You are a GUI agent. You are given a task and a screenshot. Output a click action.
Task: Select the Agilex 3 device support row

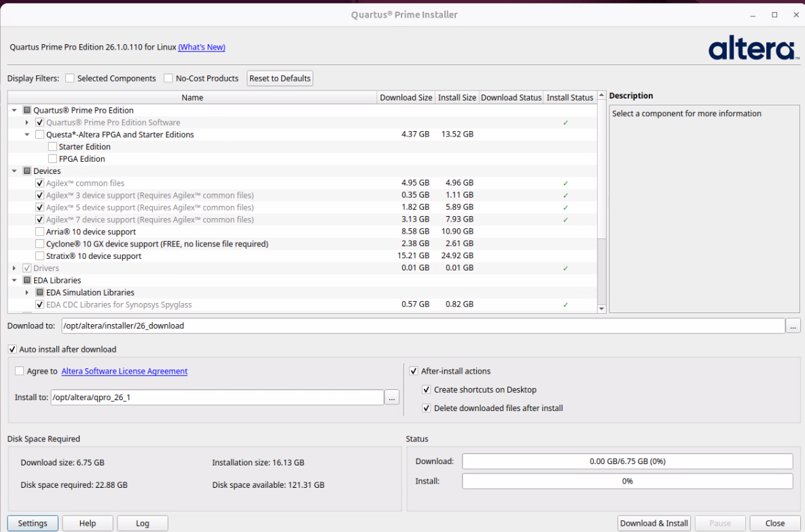302,195
